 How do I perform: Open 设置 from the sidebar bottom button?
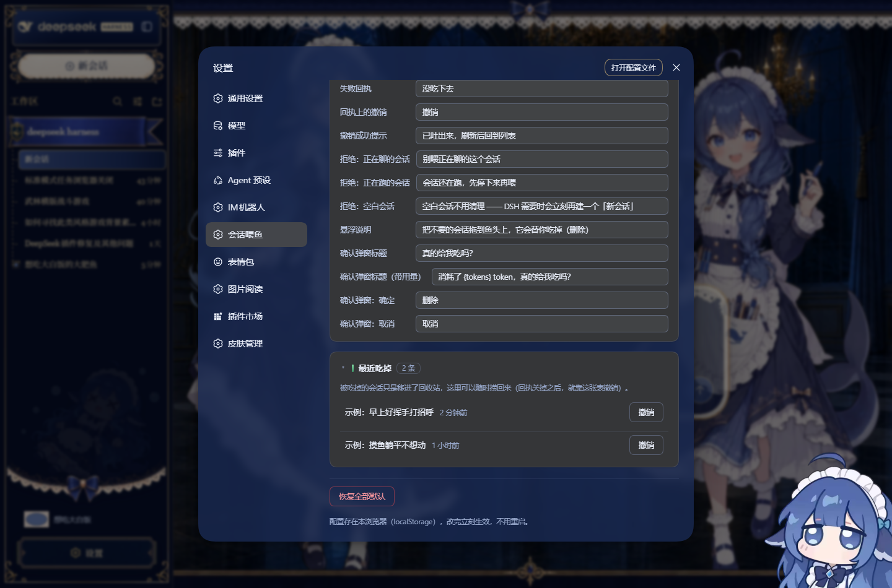click(x=87, y=553)
